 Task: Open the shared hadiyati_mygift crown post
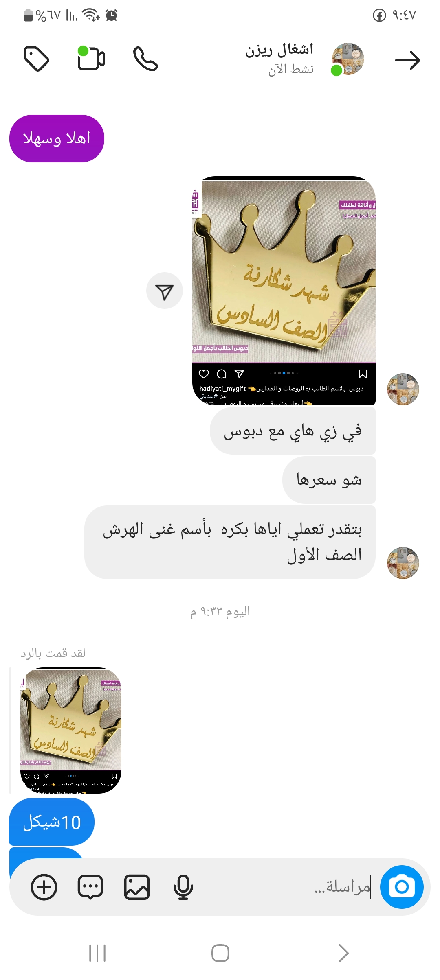point(284,291)
